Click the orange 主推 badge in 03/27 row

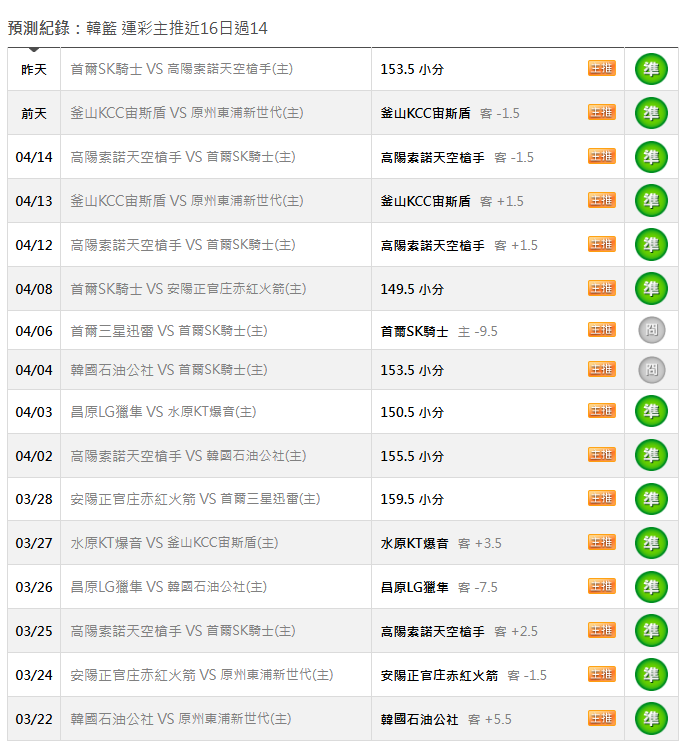pyautogui.click(x=601, y=542)
